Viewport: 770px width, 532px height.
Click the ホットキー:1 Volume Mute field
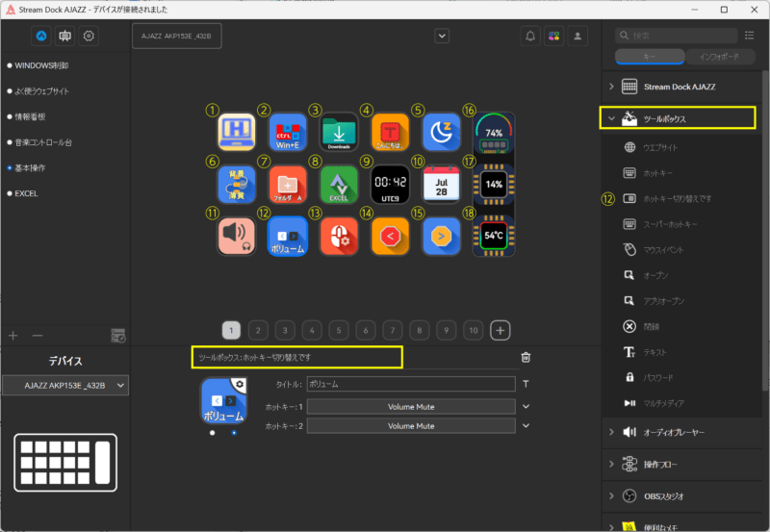(411, 406)
